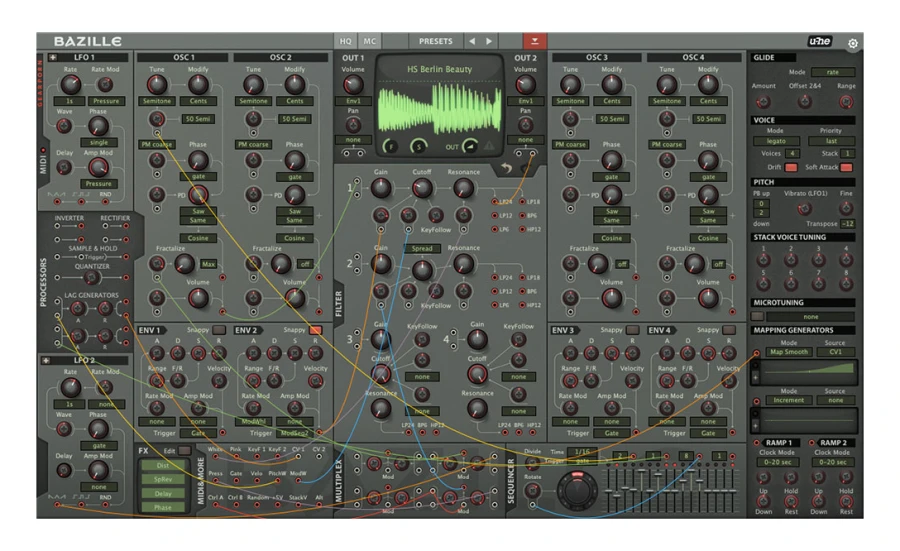The image size is (900, 551).
Task: Click the Press output jack in MIDI & More
Action: click(215, 481)
